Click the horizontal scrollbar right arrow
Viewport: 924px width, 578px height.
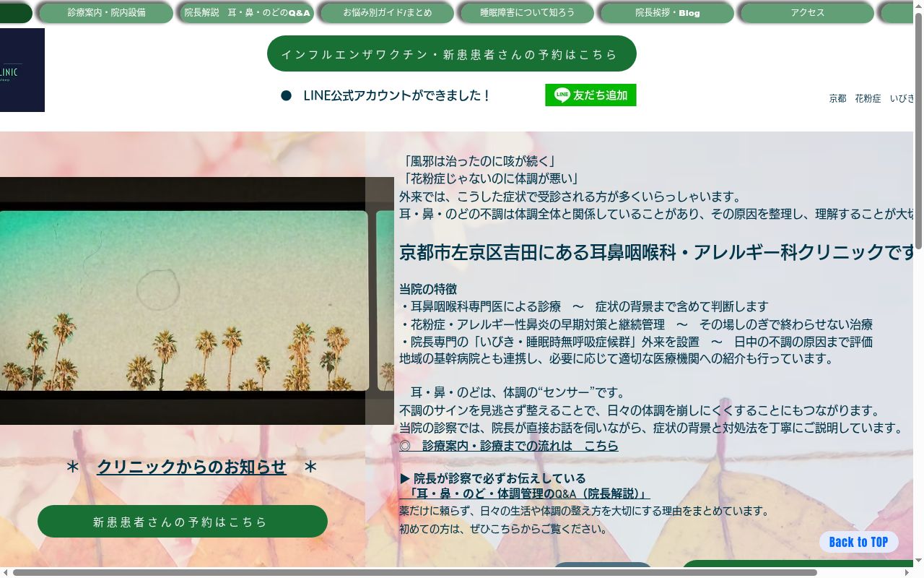907,573
